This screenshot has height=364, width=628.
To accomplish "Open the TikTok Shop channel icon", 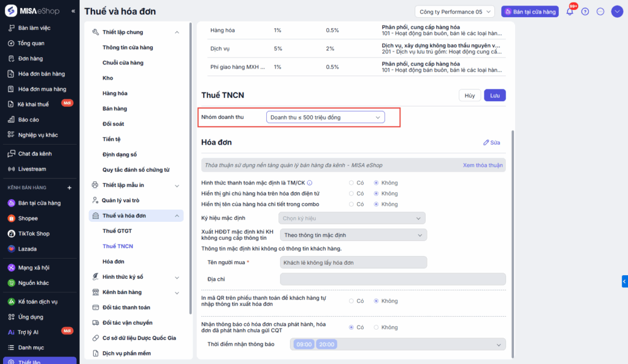I will point(12,233).
